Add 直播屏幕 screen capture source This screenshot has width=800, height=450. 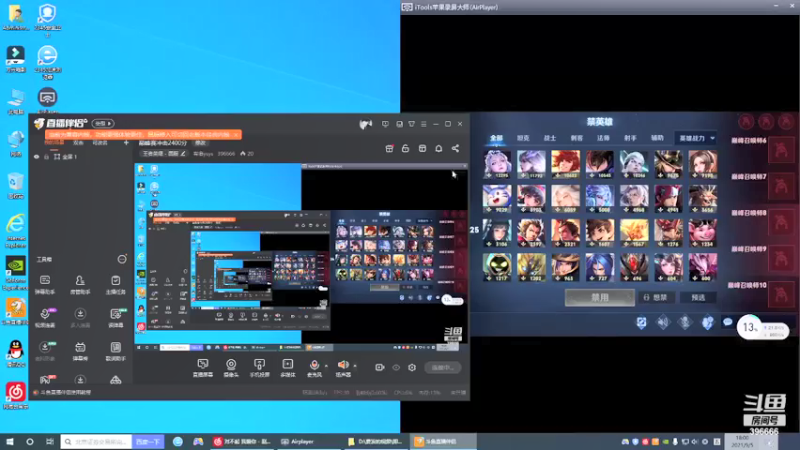pos(203,367)
